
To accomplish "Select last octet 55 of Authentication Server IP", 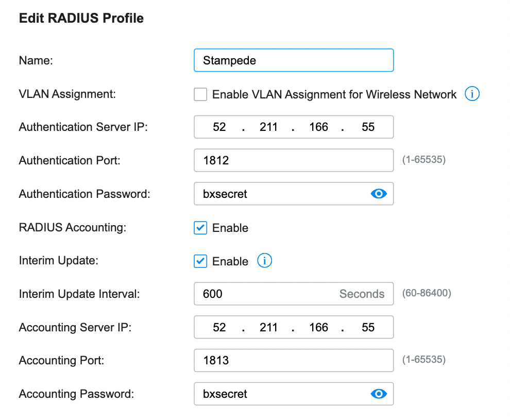I will coord(368,127).
